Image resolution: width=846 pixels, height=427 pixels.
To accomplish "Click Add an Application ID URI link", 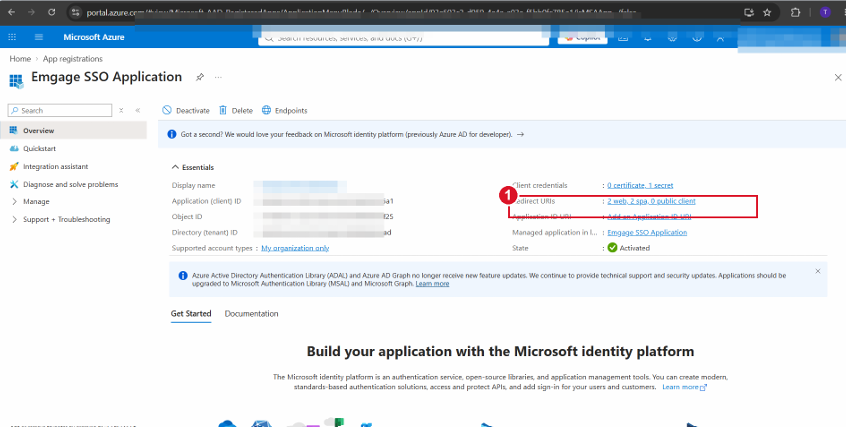I will click(649, 216).
